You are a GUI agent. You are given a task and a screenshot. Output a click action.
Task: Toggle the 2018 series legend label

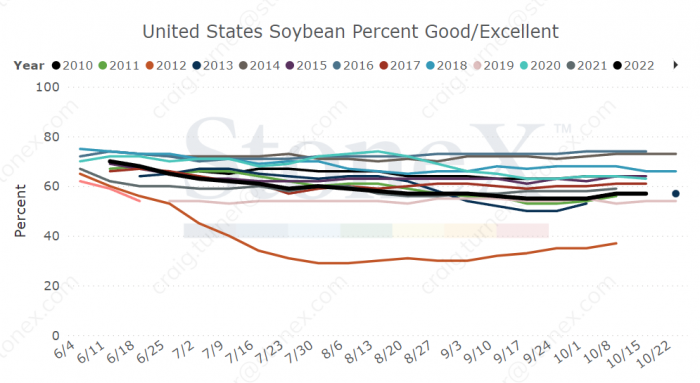(452, 66)
